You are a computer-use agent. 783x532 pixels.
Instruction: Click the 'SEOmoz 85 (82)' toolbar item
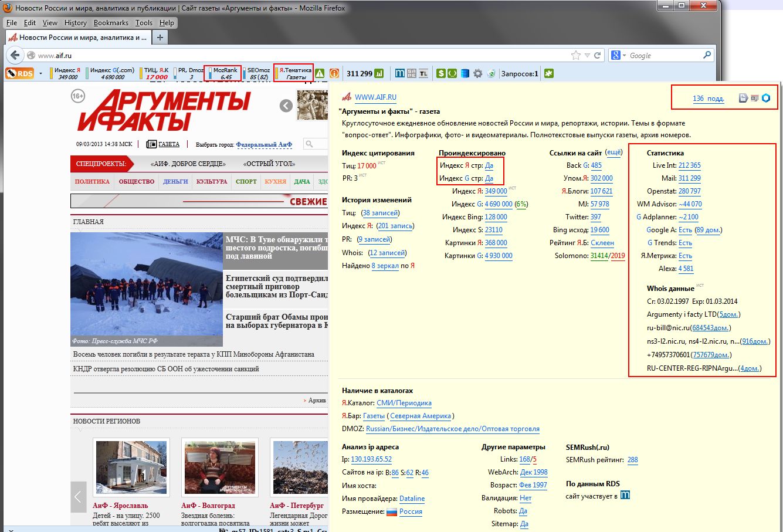point(257,73)
